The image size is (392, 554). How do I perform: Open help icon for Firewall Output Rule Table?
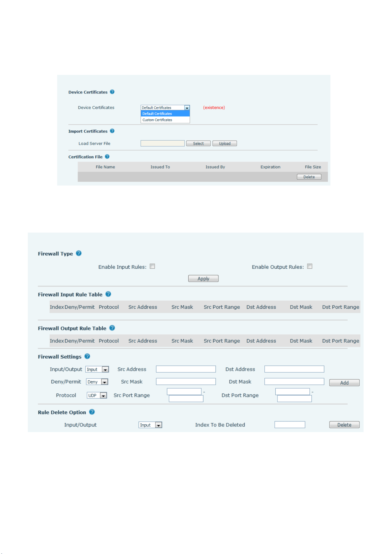pyautogui.click(x=112, y=328)
